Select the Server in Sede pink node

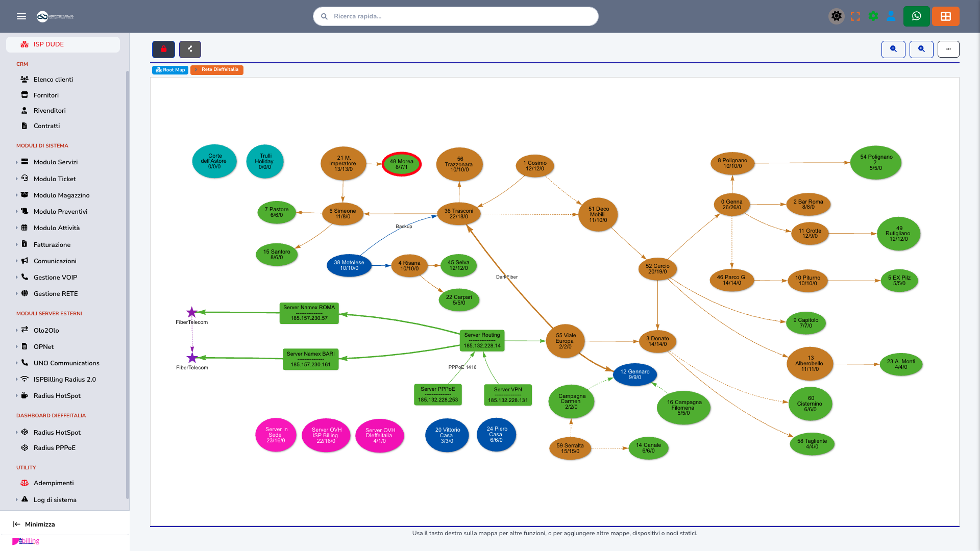coord(276,435)
